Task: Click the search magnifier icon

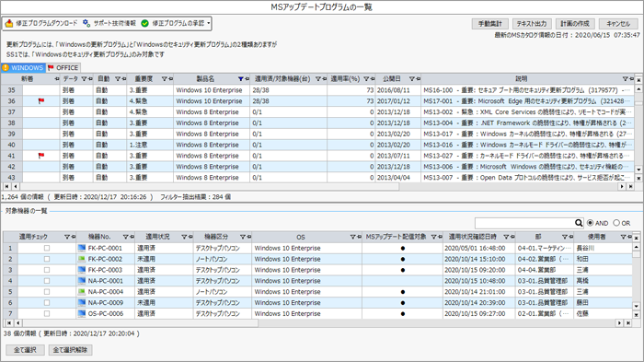Action: click(579, 223)
